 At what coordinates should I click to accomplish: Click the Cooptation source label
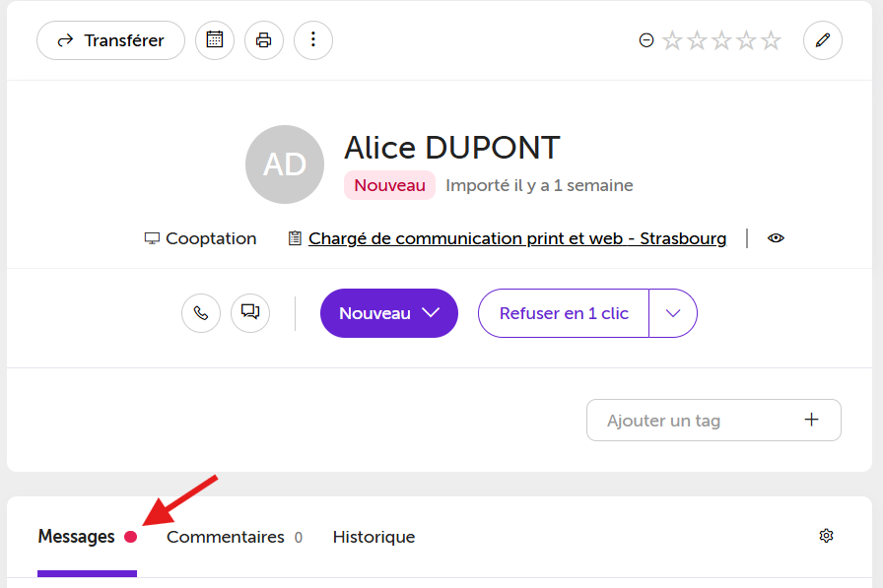point(200,238)
